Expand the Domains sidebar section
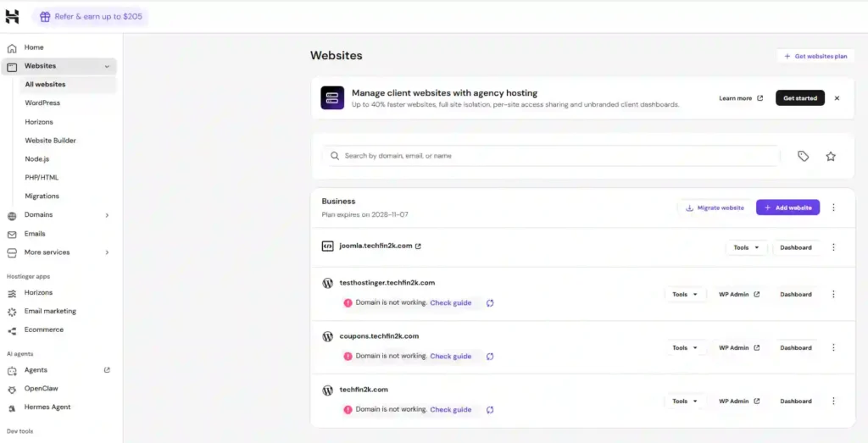The width and height of the screenshot is (868, 443). pyautogui.click(x=107, y=215)
